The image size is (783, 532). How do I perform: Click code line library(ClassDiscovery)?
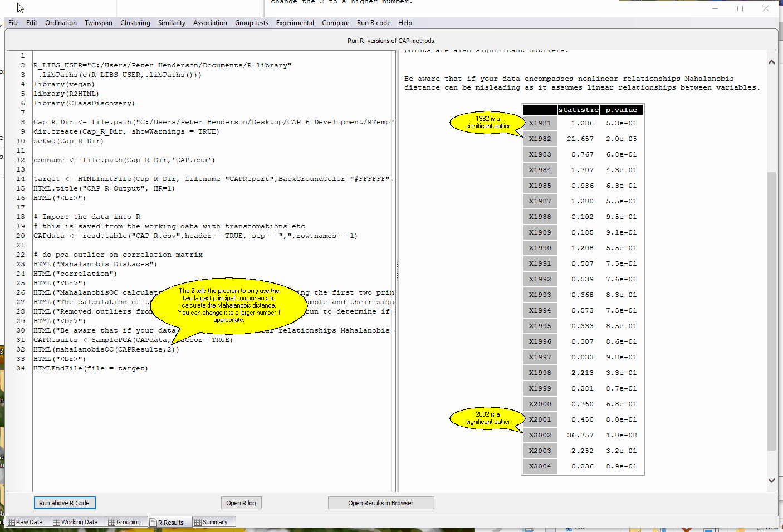click(84, 103)
